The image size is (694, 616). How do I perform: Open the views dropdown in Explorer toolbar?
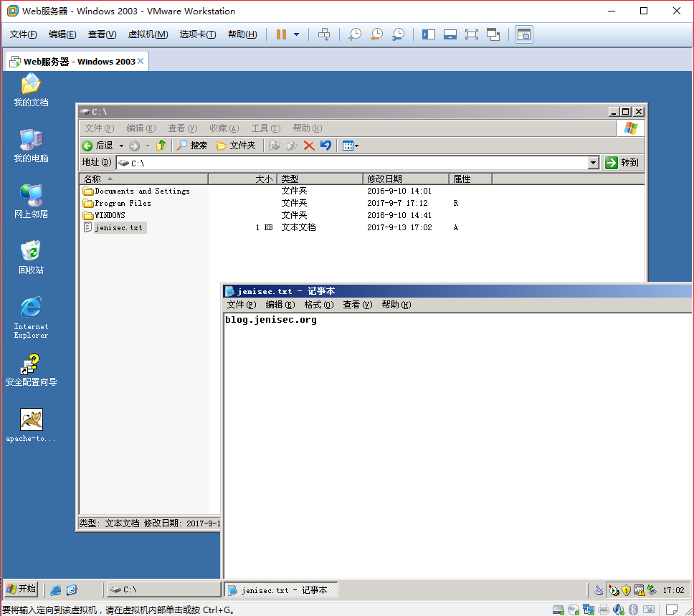[x=350, y=146]
